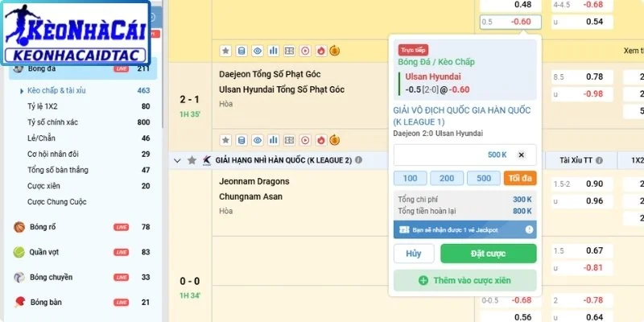Open bar chart icon just above K League 2 header
644x322 pixels.
273,140
